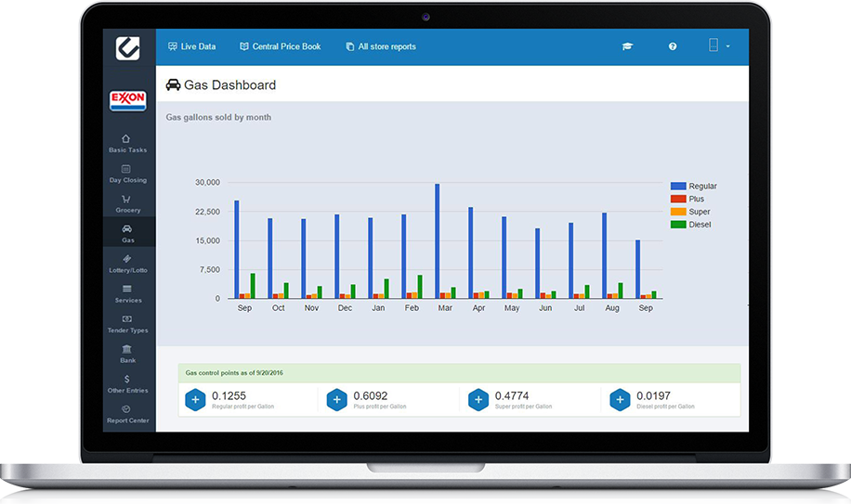
Task: Click the value 0.6092
Action: (x=371, y=395)
